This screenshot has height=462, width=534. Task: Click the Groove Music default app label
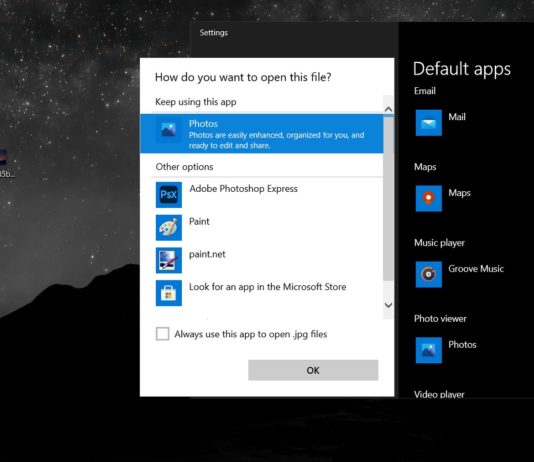click(x=476, y=269)
